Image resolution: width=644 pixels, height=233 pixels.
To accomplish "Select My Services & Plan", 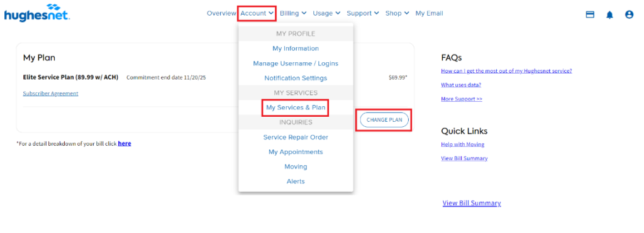I will point(296,108).
